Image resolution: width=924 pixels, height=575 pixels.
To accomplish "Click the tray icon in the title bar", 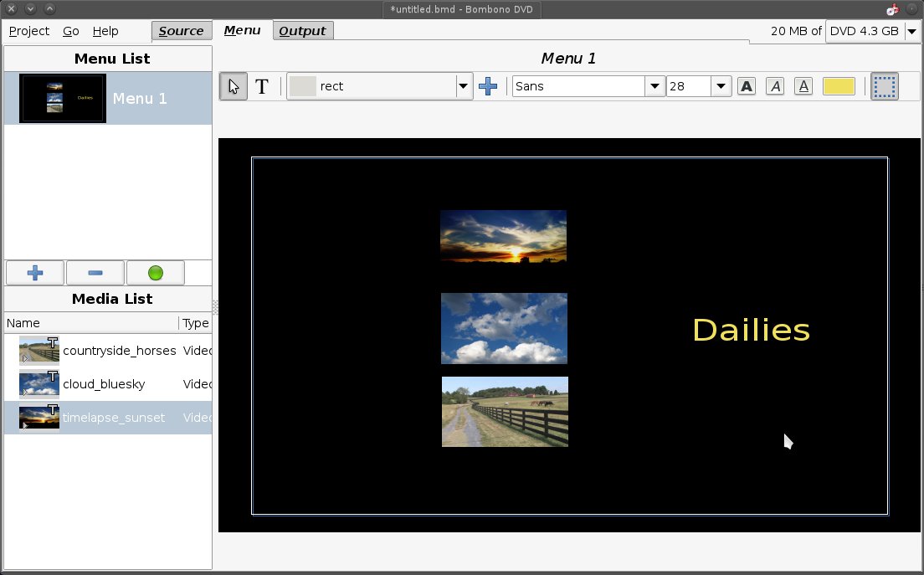I will coord(892,9).
